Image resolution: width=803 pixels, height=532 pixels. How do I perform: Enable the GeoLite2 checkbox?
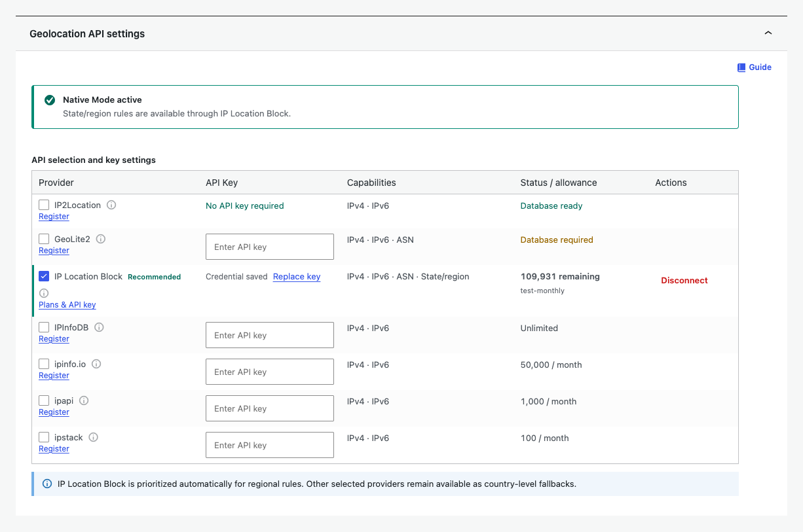(44, 239)
